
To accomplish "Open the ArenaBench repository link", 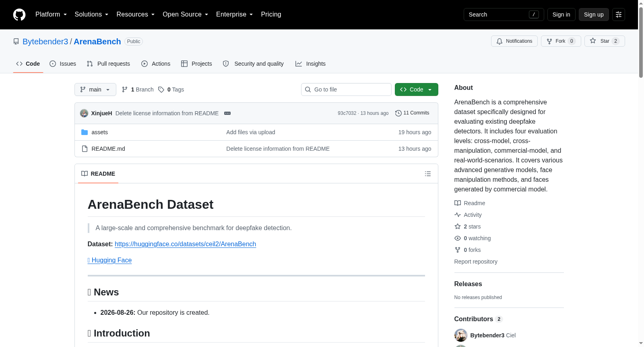I will pos(97,42).
